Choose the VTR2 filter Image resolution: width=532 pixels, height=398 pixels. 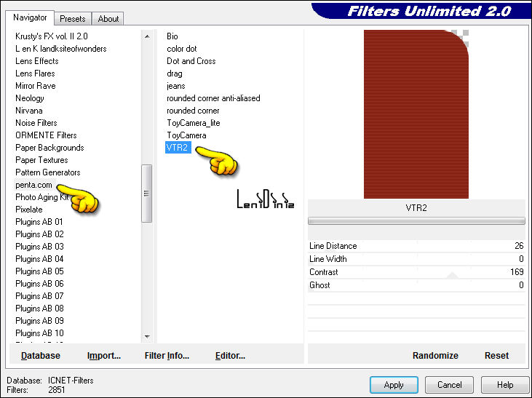click(177, 148)
